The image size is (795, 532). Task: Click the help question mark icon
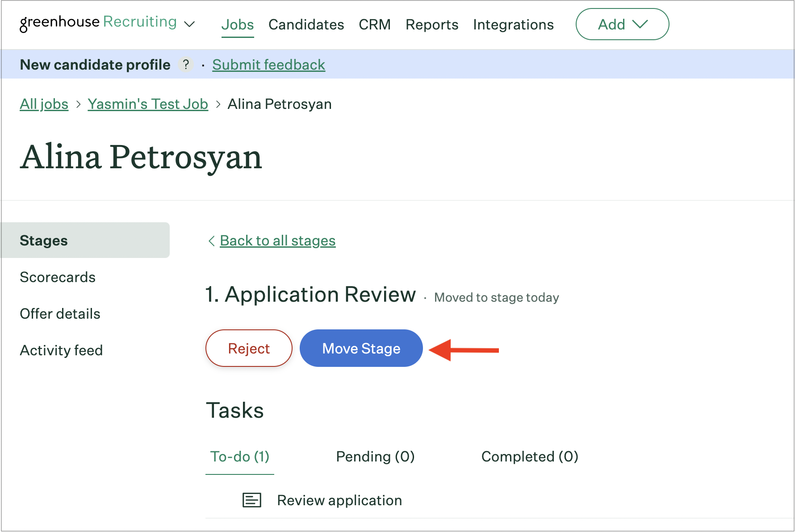point(186,65)
